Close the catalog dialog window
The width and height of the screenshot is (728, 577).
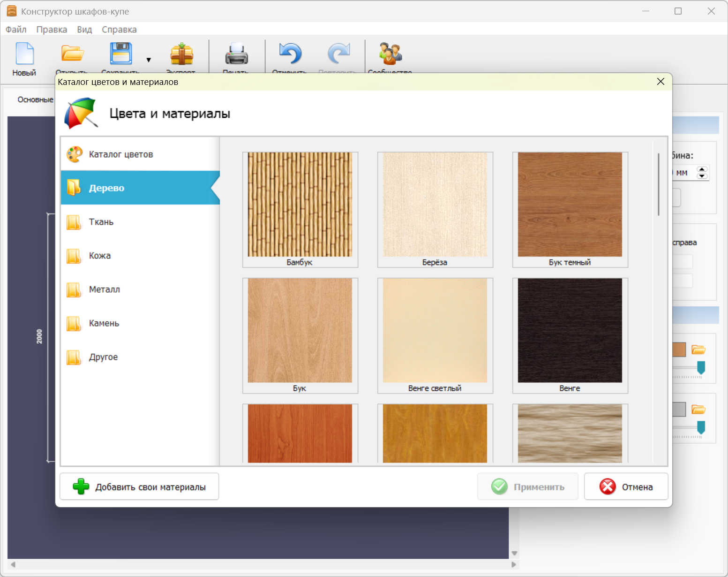click(660, 82)
